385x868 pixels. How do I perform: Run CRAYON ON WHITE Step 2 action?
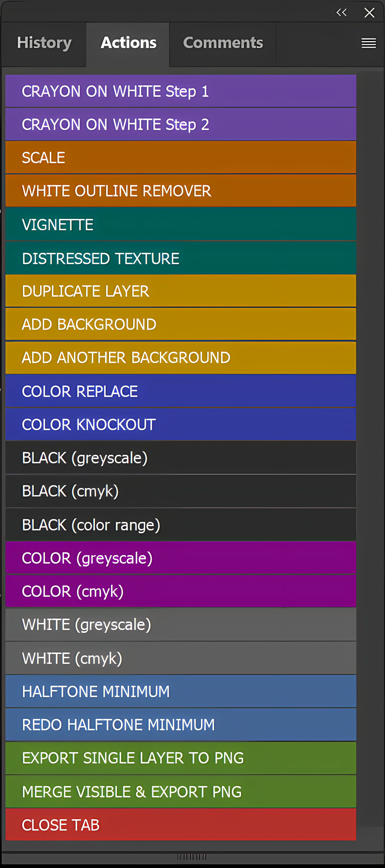tap(181, 124)
